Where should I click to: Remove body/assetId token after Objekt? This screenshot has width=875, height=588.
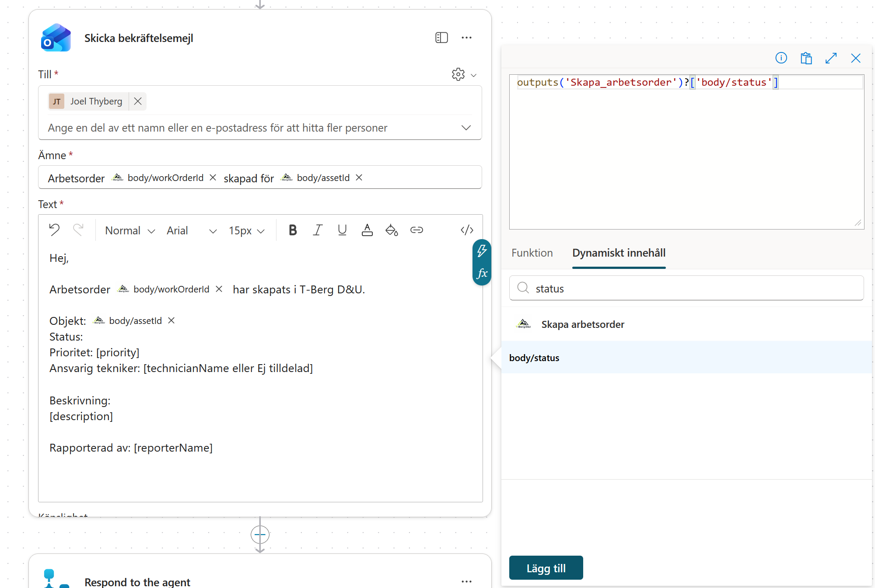coord(171,320)
